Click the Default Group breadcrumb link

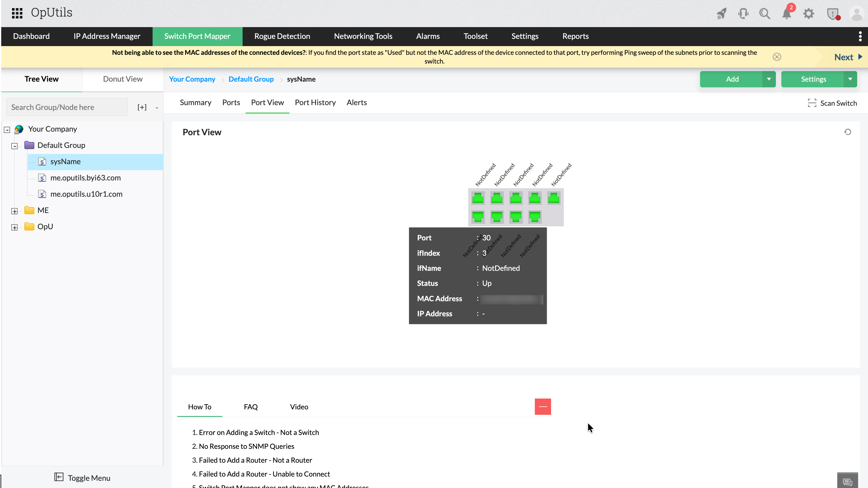pyautogui.click(x=251, y=79)
